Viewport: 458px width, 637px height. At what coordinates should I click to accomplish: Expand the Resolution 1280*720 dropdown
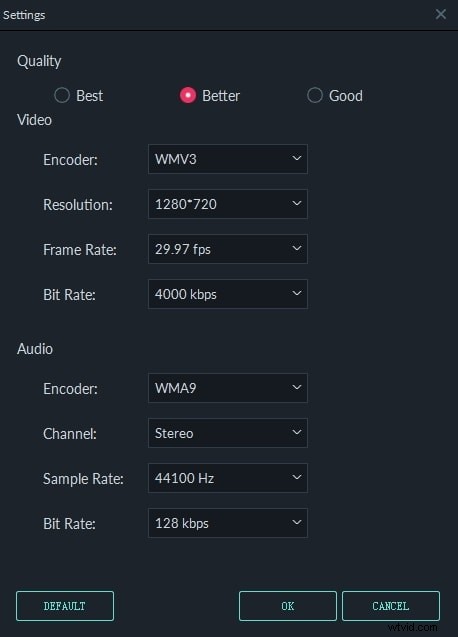click(228, 204)
